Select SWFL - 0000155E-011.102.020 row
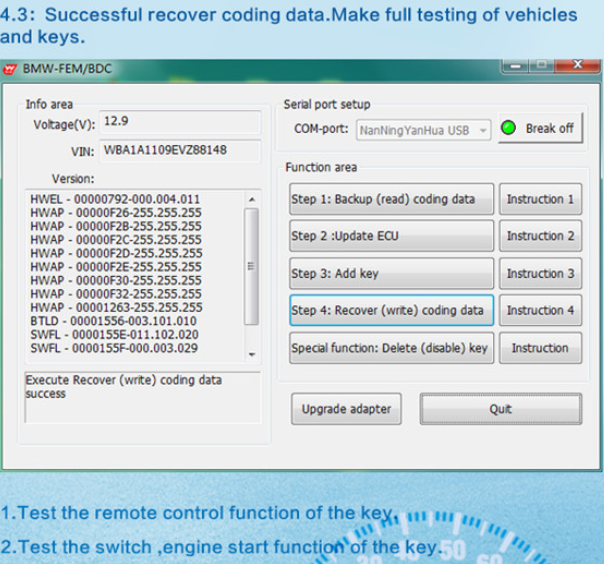Viewport: 604px width, 564px height. pos(114,334)
